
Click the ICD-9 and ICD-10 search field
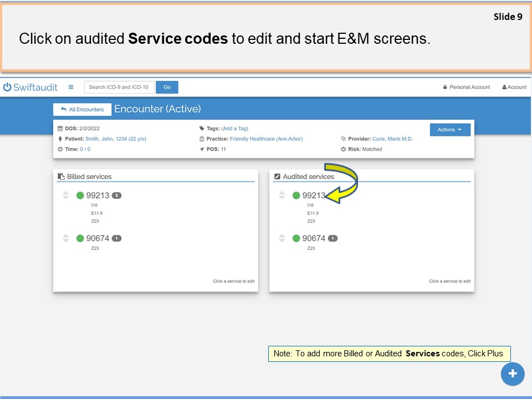119,87
